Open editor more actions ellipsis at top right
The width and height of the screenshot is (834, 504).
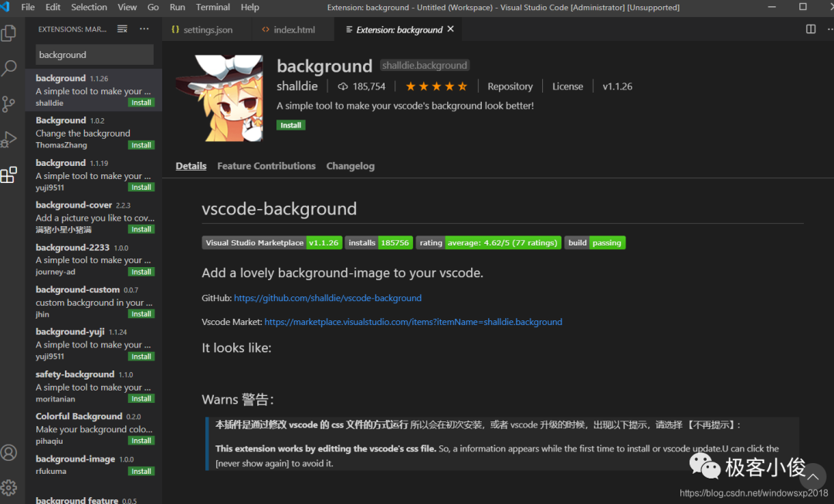[x=829, y=29]
